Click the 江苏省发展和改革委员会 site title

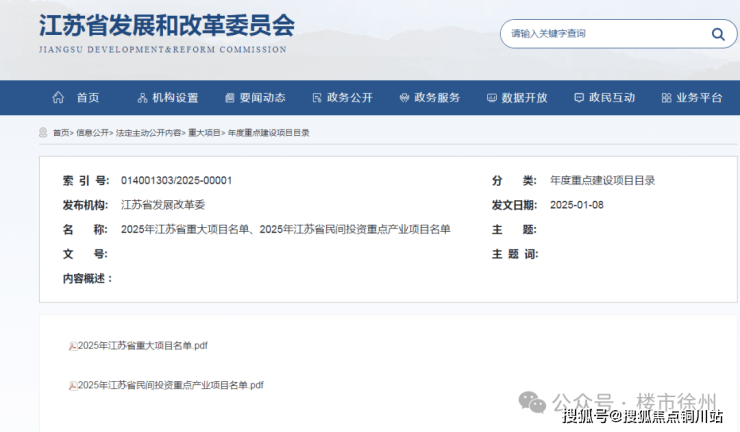pos(167,25)
